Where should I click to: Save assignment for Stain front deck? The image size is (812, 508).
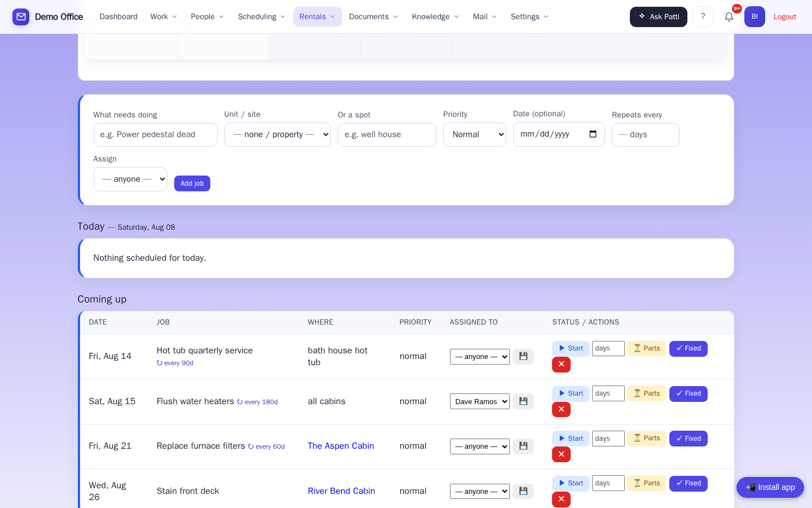[x=523, y=491]
